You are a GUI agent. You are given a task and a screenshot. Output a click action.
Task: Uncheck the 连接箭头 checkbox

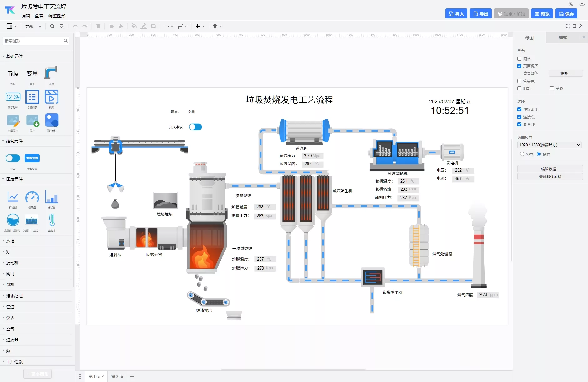point(520,110)
